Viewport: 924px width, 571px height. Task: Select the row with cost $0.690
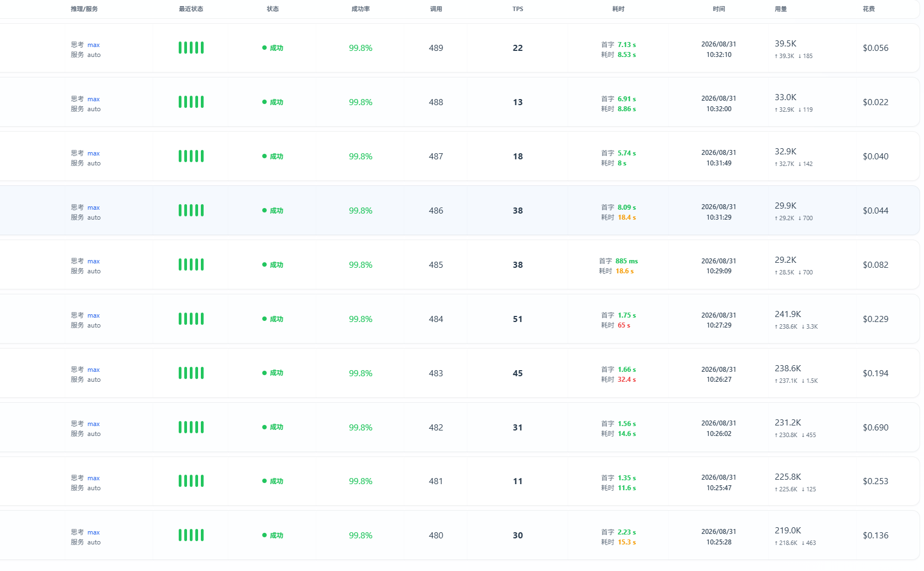[460, 427]
